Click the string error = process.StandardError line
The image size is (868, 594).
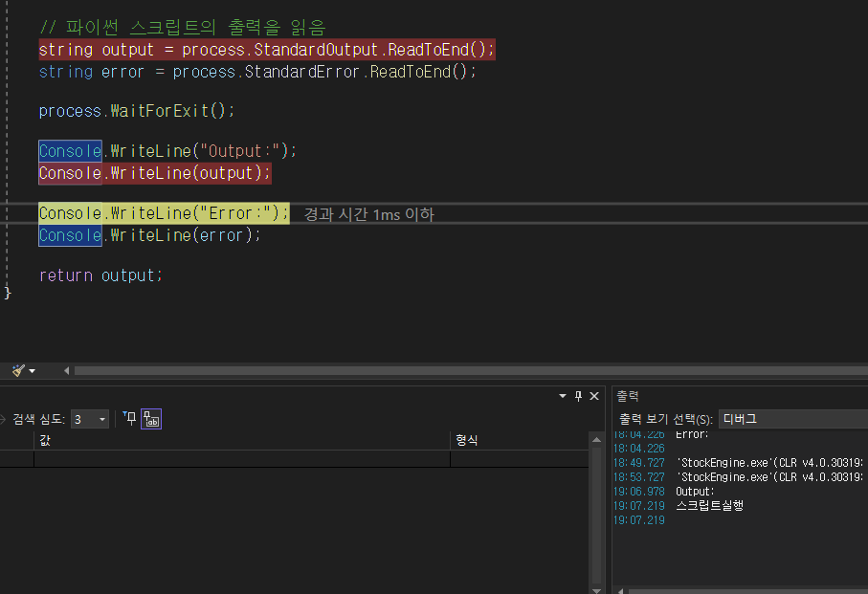[257, 72]
